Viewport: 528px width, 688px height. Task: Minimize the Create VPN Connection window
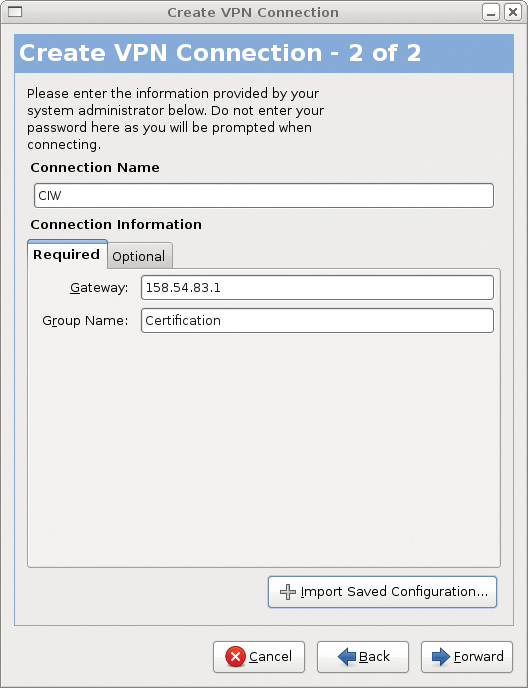point(491,12)
